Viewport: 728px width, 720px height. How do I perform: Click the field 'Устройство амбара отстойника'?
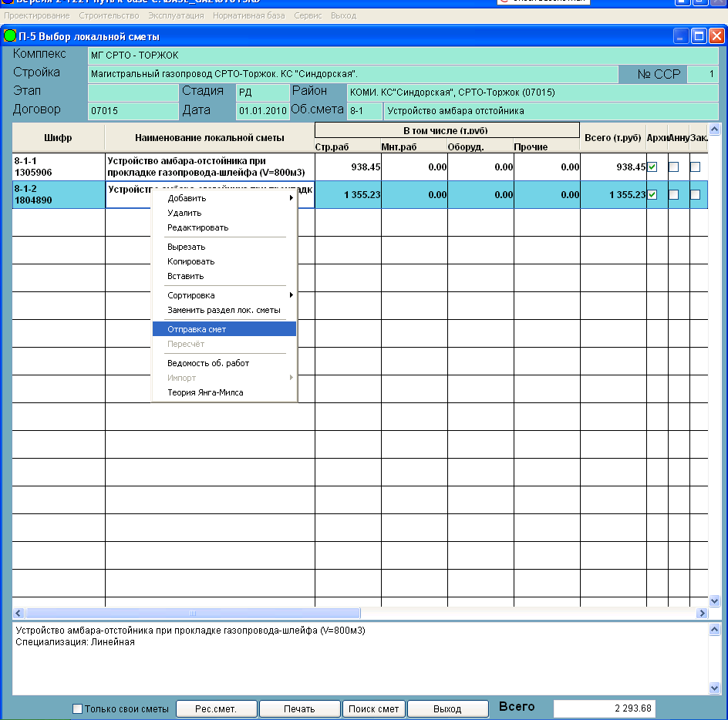(551, 111)
